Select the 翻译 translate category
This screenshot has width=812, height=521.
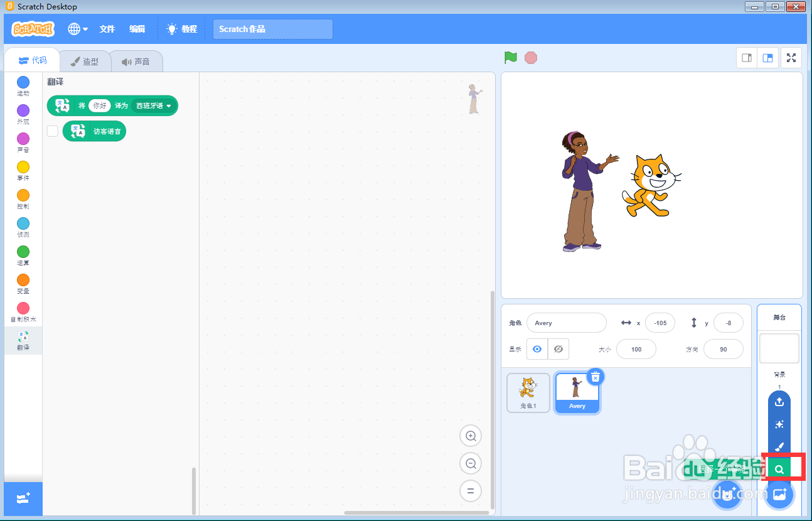point(23,341)
